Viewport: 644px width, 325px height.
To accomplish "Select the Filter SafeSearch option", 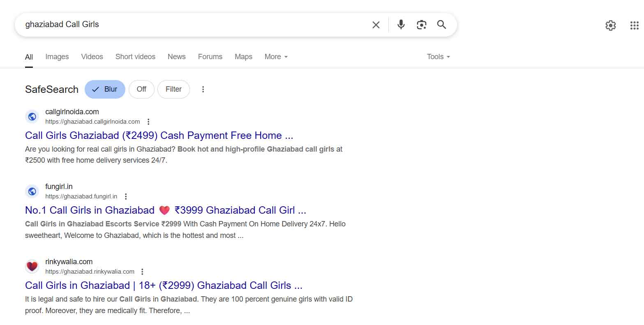I will click(x=173, y=89).
